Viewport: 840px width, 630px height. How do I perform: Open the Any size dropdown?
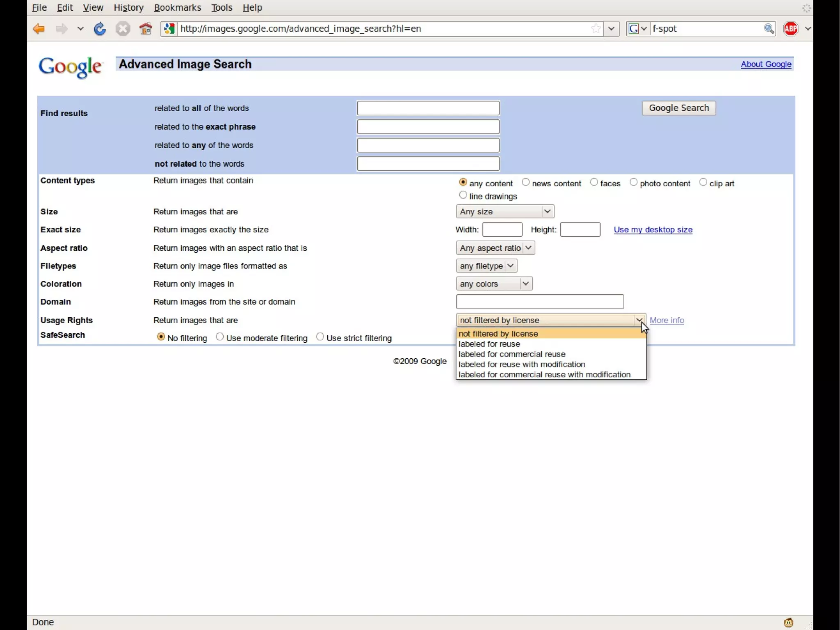click(505, 211)
